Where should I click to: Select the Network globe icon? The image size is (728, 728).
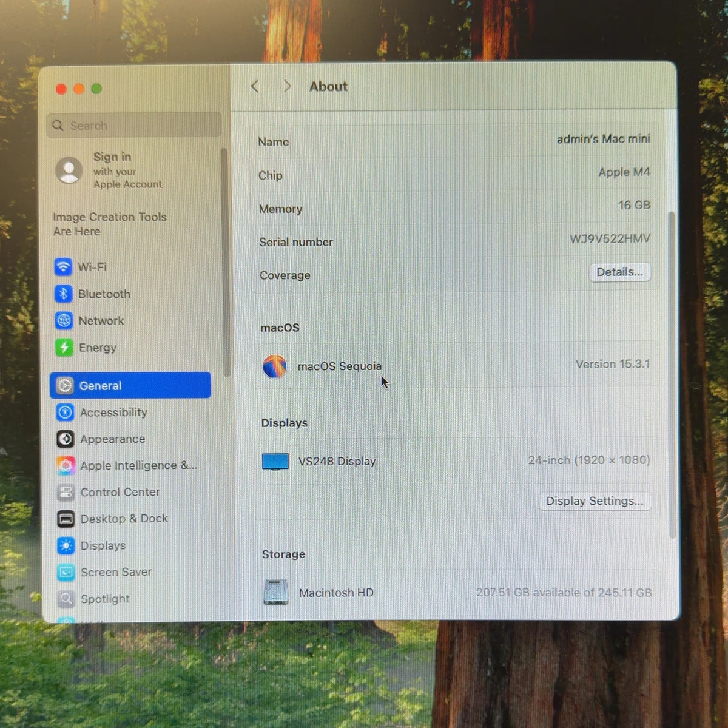tap(64, 320)
